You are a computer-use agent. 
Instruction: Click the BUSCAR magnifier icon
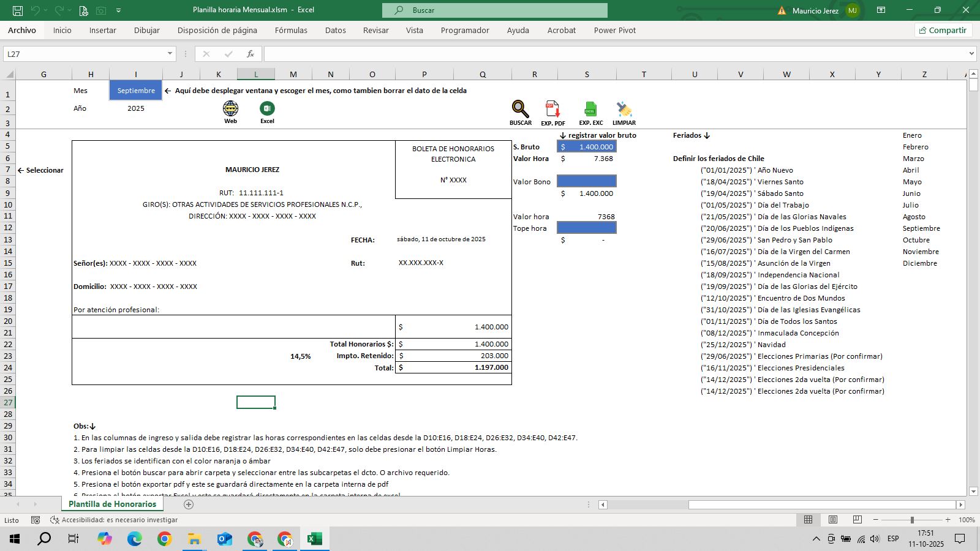pyautogui.click(x=520, y=110)
